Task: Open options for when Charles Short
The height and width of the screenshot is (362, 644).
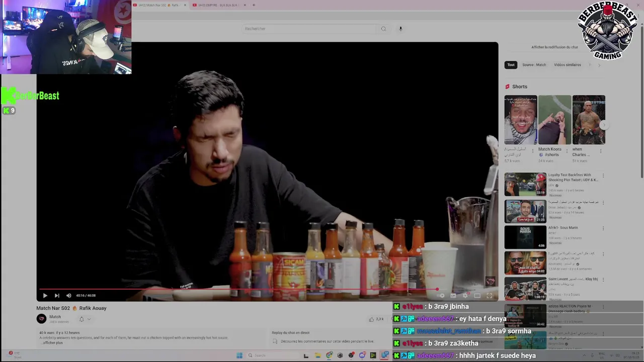Action: click(601, 151)
